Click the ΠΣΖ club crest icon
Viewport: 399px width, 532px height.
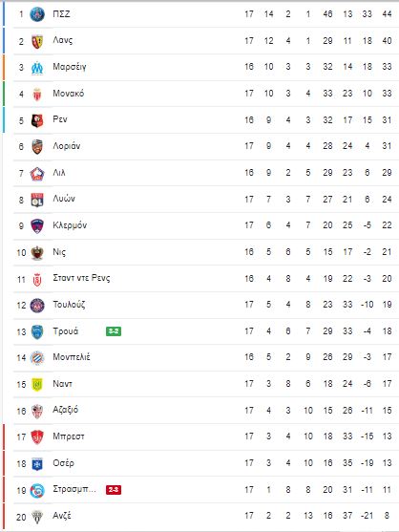pos(37,14)
